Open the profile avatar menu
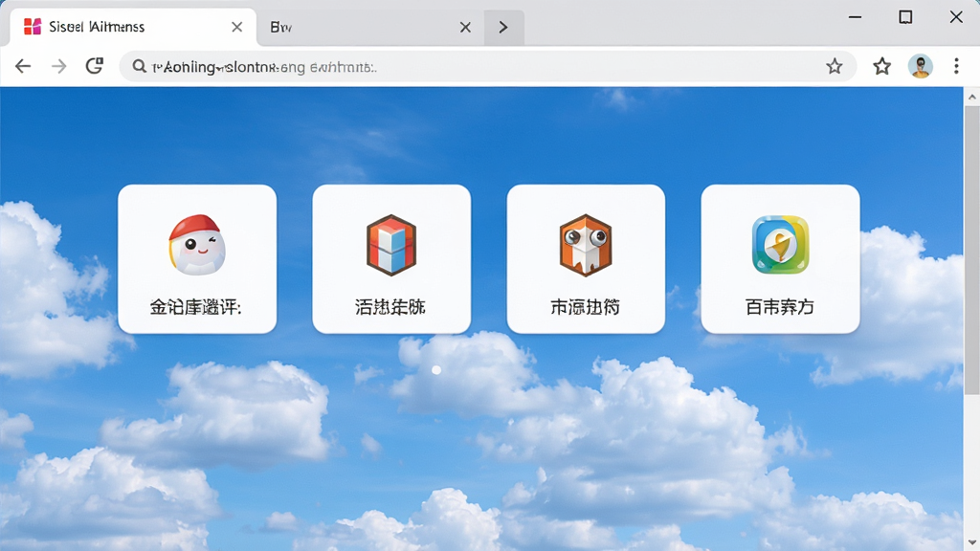 pyautogui.click(x=921, y=66)
